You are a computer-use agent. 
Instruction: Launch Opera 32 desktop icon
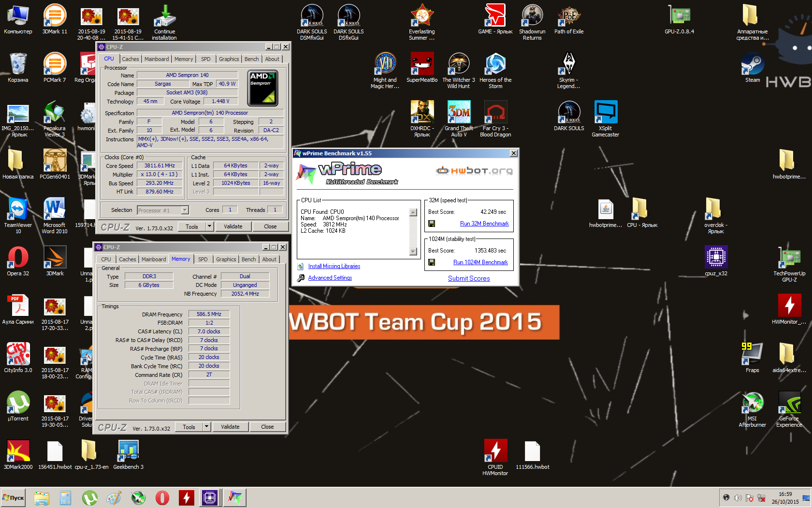tap(18, 261)
